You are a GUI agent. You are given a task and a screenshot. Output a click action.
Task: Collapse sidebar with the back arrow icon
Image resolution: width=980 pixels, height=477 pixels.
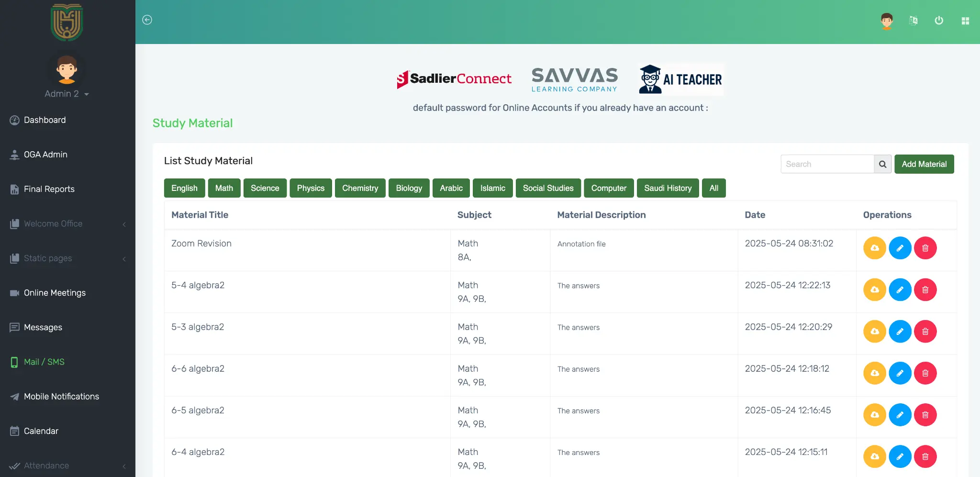(x=147, y=20)
